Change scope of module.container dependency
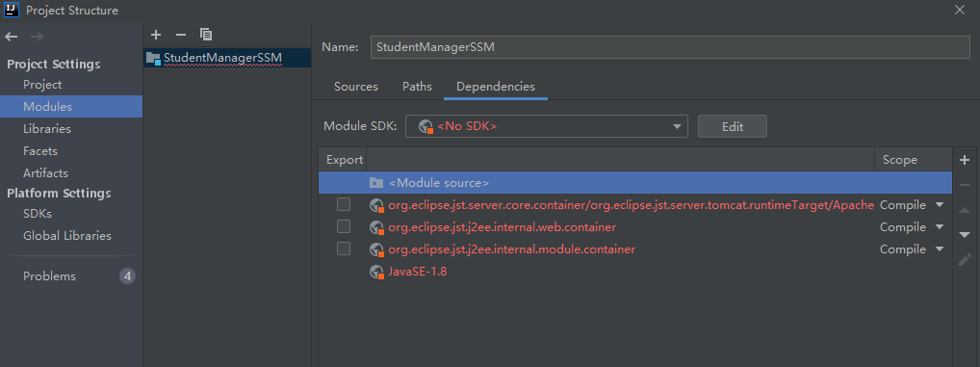 pyautogui.click(x=912, y=249)
